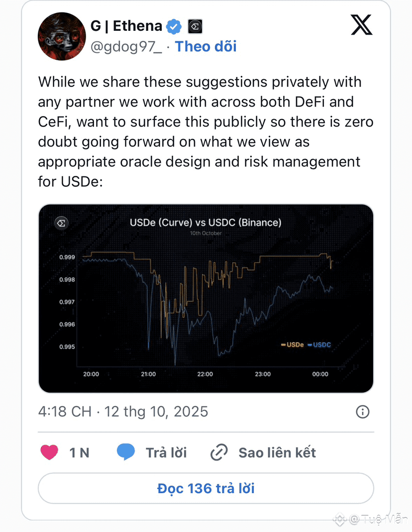Click the "Theo dõi" follow link
This screenshot has height=532, width=412.
pos(206,46)
